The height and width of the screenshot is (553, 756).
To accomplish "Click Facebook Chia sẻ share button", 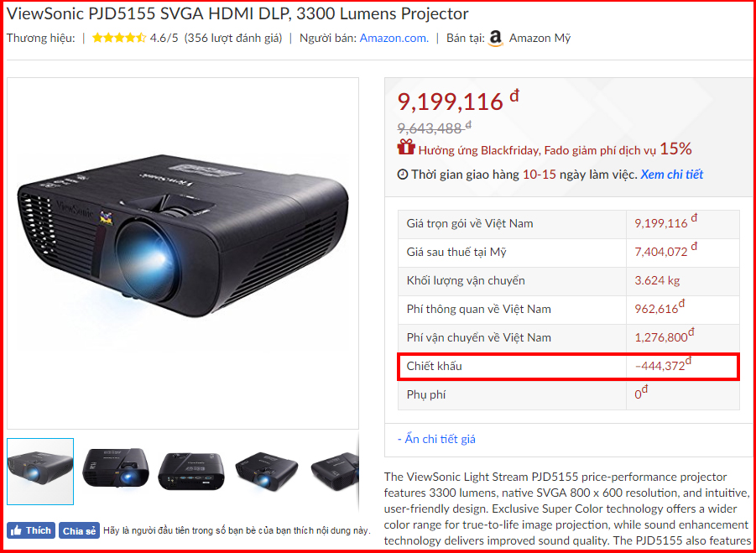I will tap(79, 531).
